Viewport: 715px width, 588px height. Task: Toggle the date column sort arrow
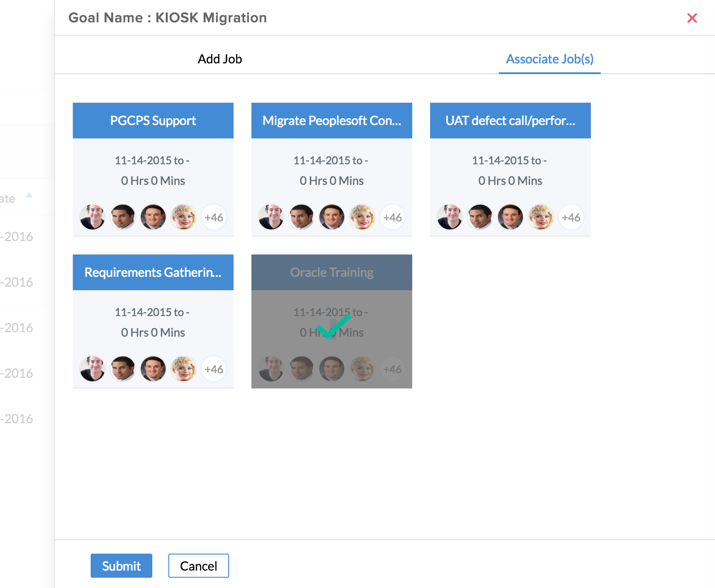[x=29, y=195]
